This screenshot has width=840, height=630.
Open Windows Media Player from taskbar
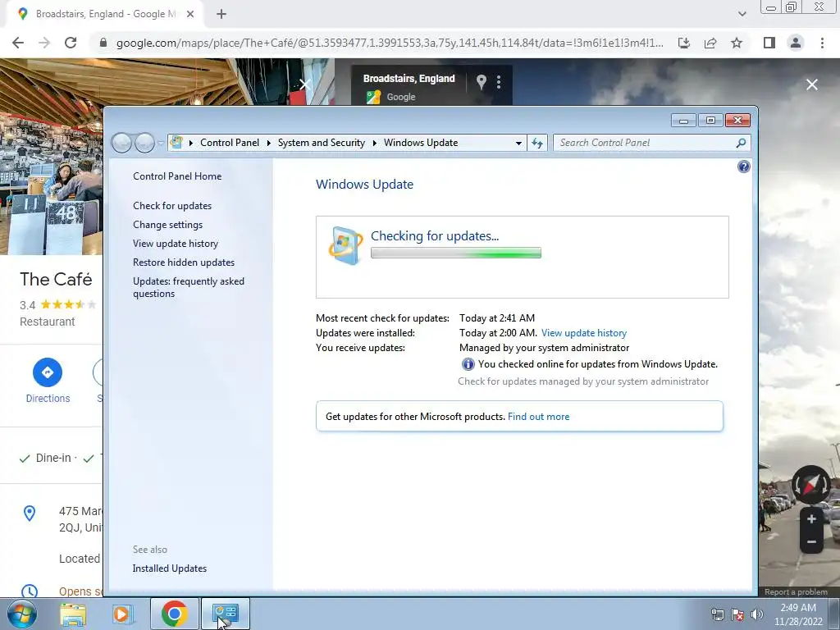(x=122, y=614)
